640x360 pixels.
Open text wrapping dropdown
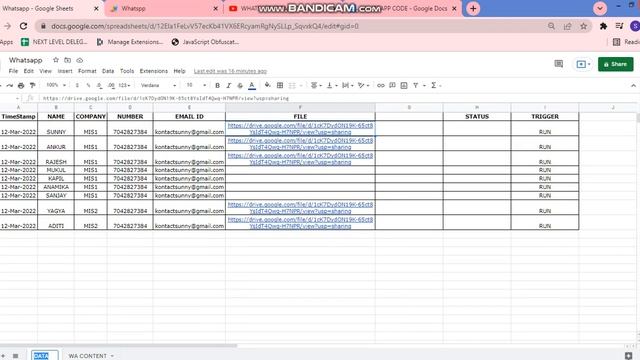347,85
